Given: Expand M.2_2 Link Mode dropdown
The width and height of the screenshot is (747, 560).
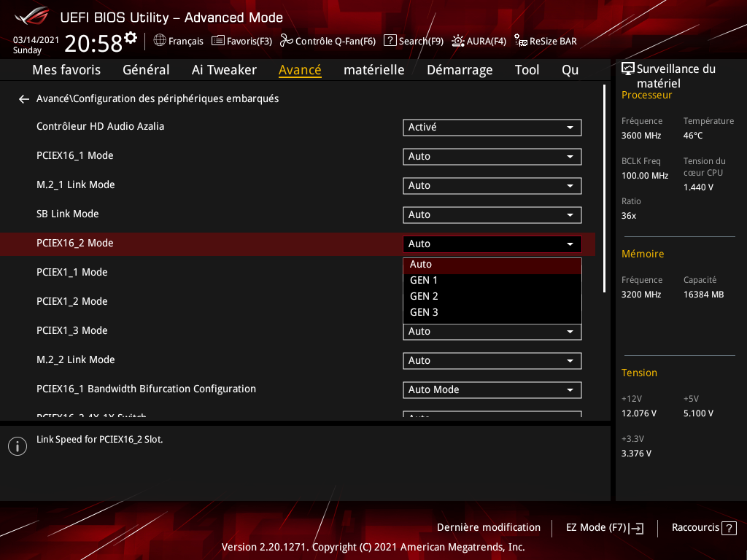Looking at the screenshot, I should pos(492,361).
